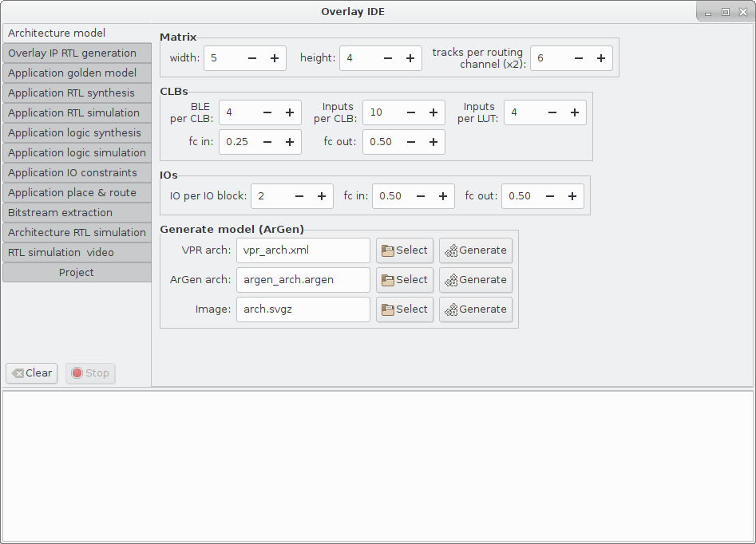Open Application IO constraints tab
756x544 pixels.
[x=77, y=172]
